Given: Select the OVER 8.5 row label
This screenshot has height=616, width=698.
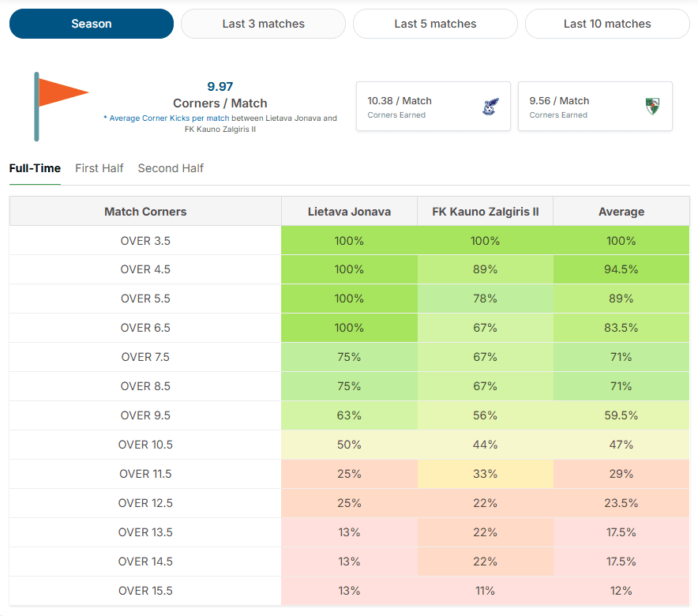Looking at the screenshot, I should coord(145,386).
